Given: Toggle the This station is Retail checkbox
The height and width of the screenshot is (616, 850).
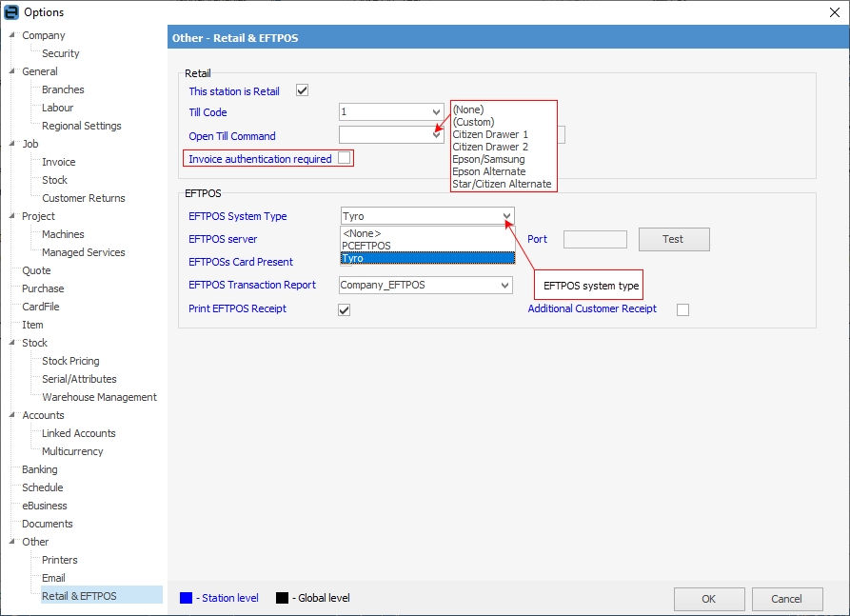Looking at the screenshot, I should [303, 91].
